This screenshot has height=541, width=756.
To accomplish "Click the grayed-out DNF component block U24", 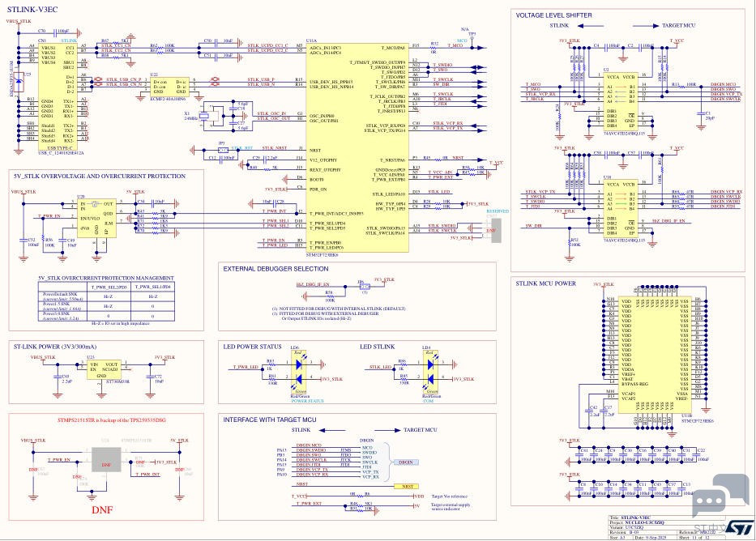I will coord(106,460).
